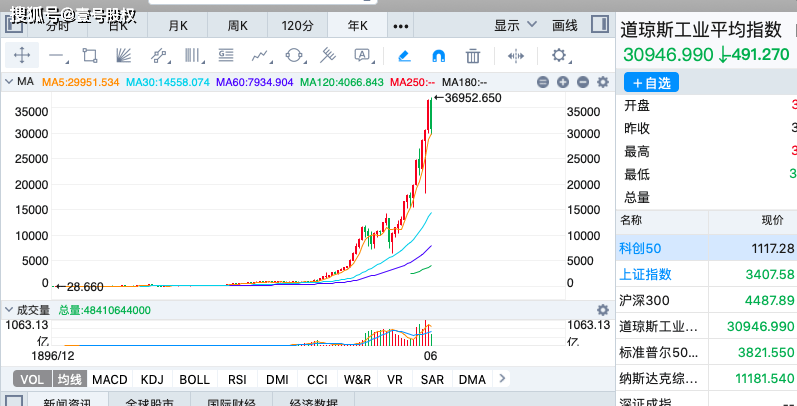Select the crosshair move cursor tool

(22, 55)
